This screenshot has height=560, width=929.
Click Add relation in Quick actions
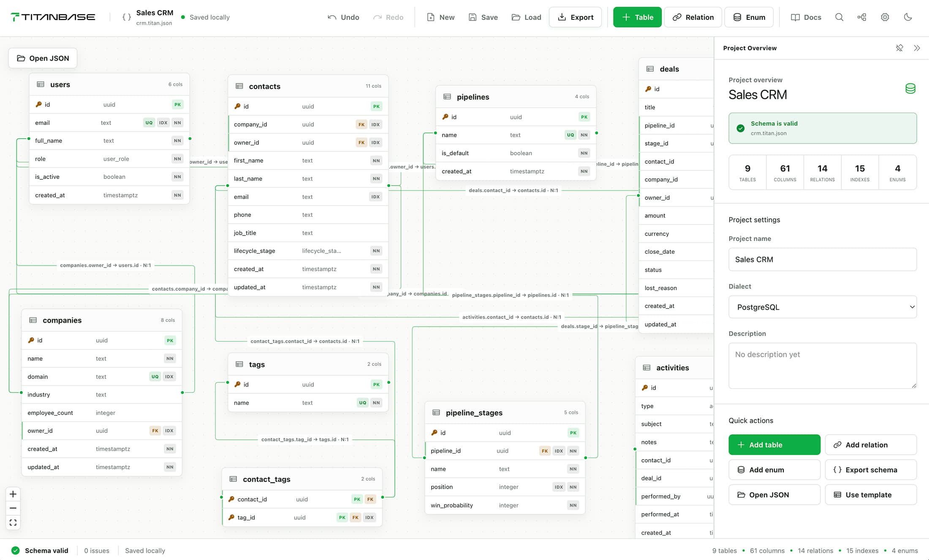[x=871, y=445]
